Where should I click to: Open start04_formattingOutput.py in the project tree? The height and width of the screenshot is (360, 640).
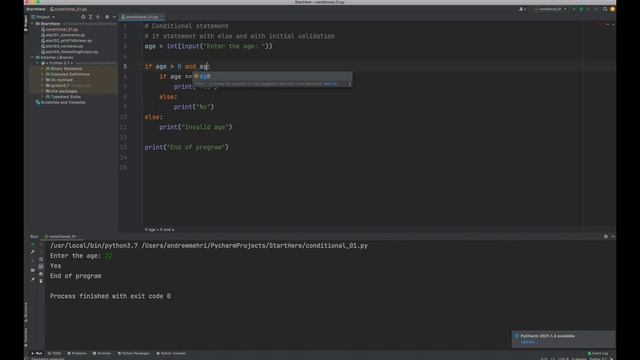point(71,52)
